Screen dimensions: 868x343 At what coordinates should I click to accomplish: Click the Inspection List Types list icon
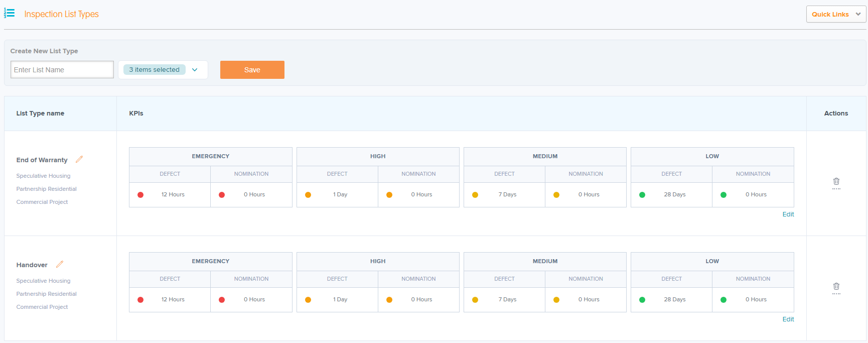click(x=9, y=13)
